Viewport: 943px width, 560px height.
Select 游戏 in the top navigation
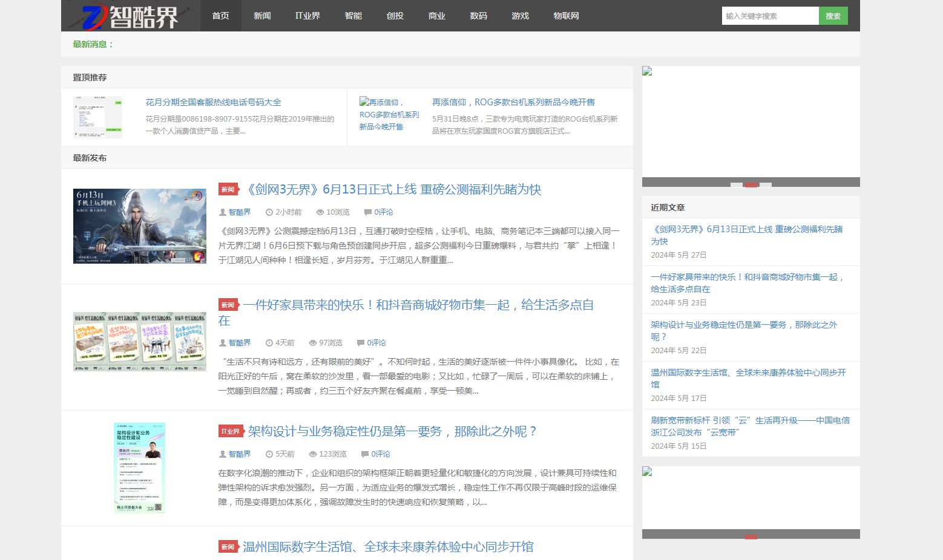click(x=521, y=16)
